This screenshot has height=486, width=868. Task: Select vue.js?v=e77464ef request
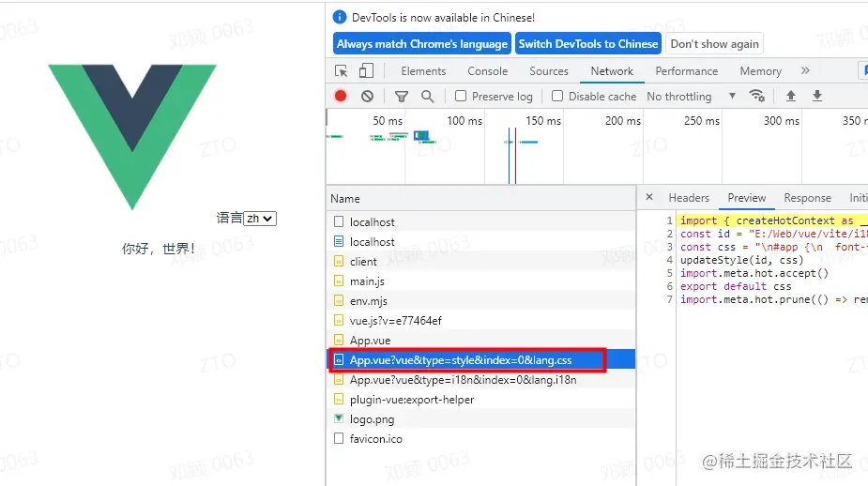click(480, 321)
